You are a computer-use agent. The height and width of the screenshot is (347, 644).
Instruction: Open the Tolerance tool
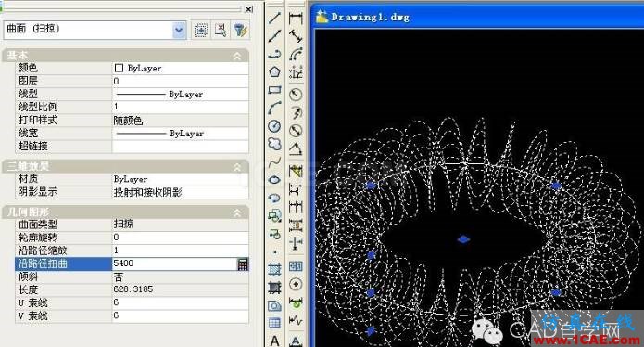(296, 265)
